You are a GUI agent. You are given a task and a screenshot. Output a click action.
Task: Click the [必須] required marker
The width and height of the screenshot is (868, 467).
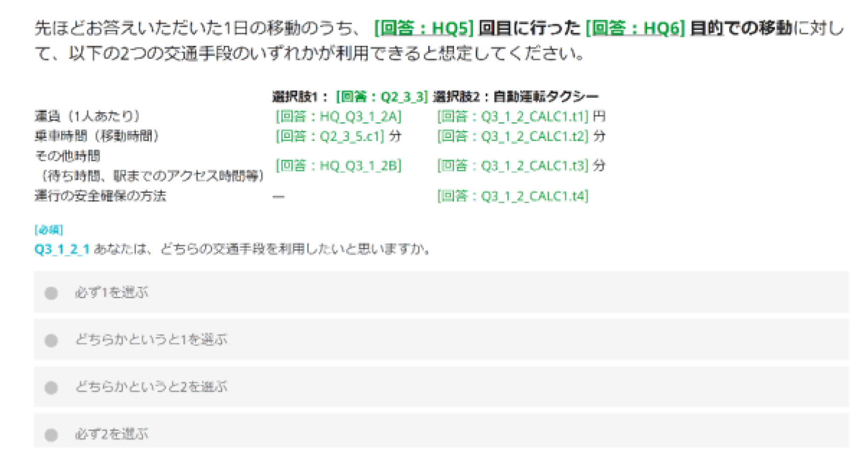[48, 230]
